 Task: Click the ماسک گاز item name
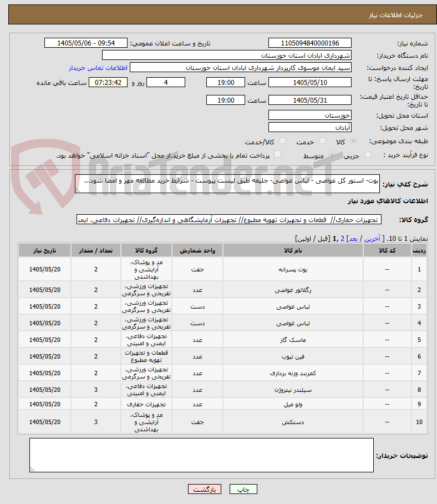293,340
